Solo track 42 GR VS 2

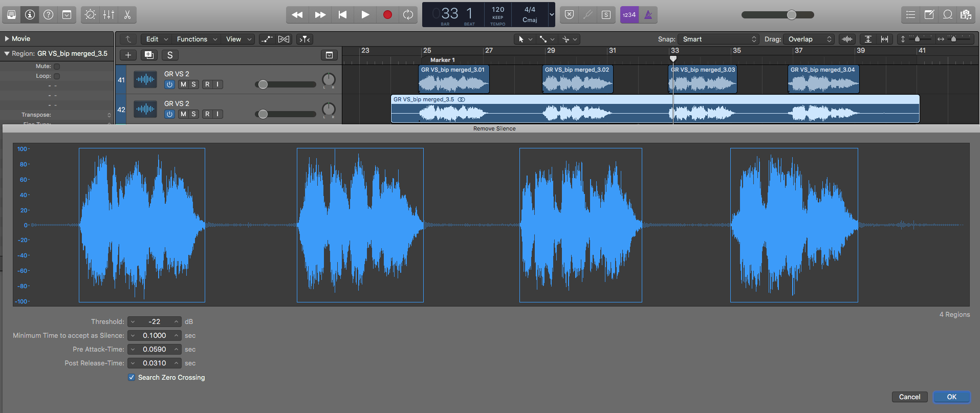pyautogui.click(x=193, y=114)
